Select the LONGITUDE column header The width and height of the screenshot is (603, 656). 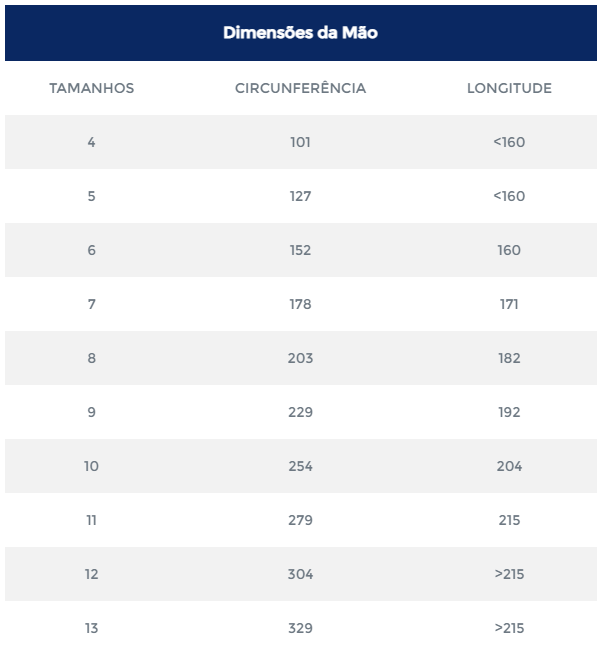pyautogui.click(x=509, y=88)
